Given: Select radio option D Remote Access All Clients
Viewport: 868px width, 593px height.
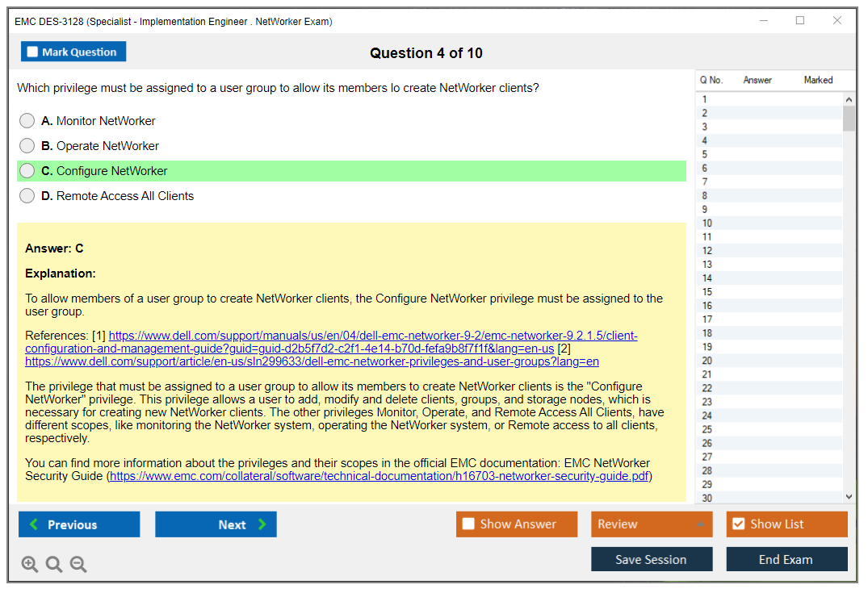Looking at the screenshot, I should (27, 196).
